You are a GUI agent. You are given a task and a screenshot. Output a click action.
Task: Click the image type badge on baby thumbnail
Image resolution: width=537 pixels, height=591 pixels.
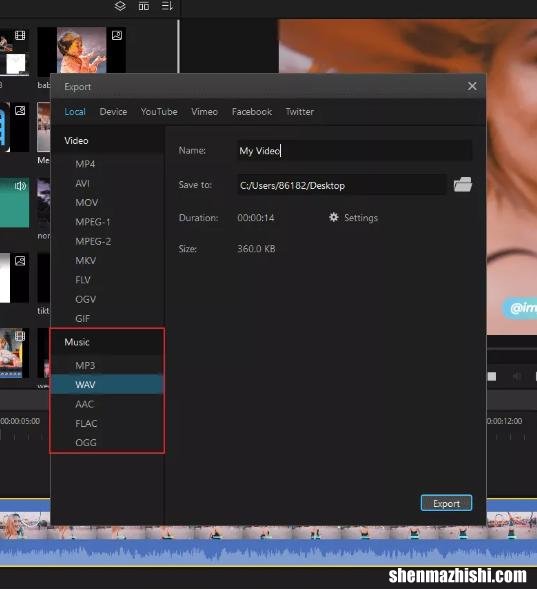click(x=117, y=35)
